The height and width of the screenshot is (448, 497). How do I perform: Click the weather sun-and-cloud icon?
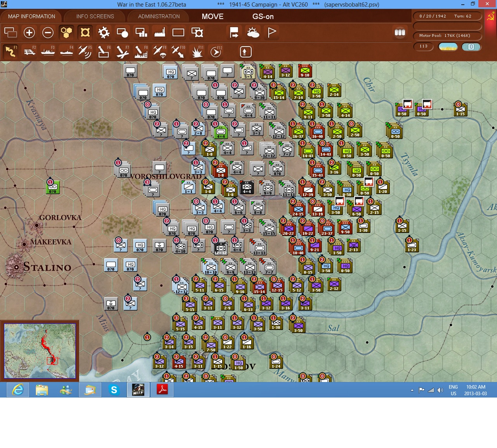click(253, 32)
